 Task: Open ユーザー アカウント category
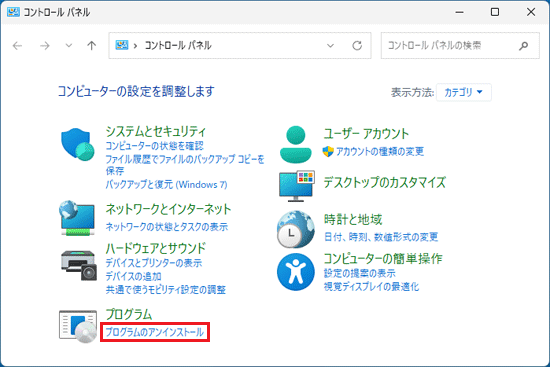366,133
